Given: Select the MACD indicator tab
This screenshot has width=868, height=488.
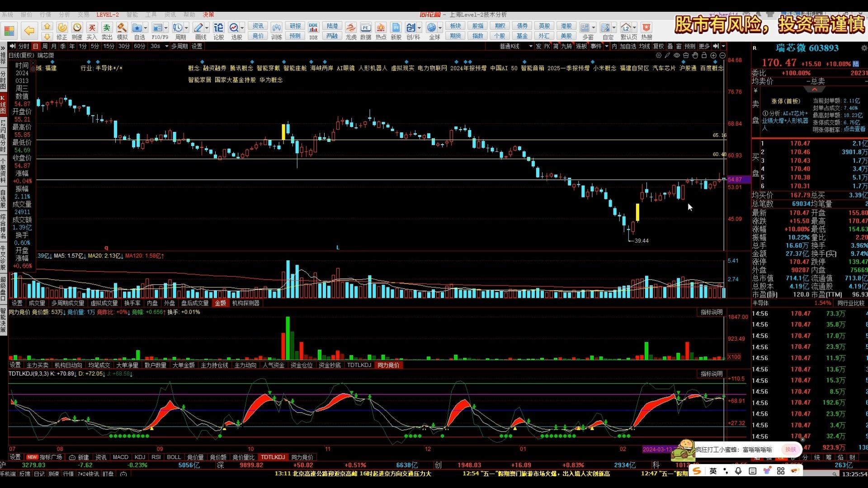Looking at the screenshot, I should click(120, 457).
